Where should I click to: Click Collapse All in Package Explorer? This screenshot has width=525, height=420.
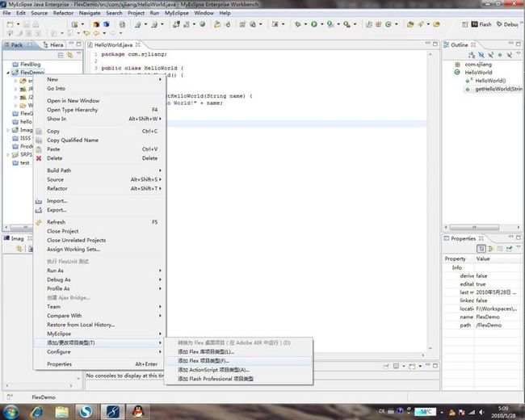[x=61, y=55]
